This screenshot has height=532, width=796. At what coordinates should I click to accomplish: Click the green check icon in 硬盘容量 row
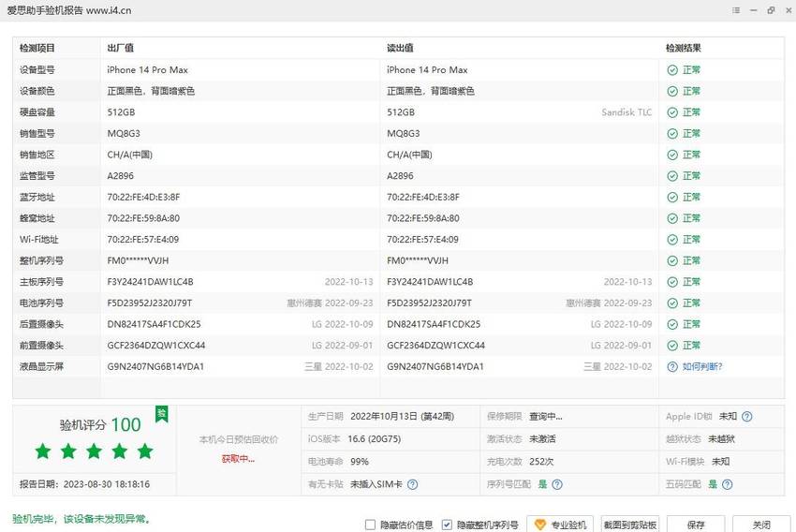672,112
